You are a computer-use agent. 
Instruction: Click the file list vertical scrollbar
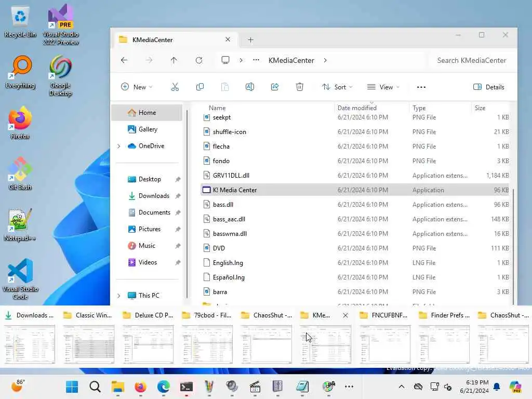(513, 246)
